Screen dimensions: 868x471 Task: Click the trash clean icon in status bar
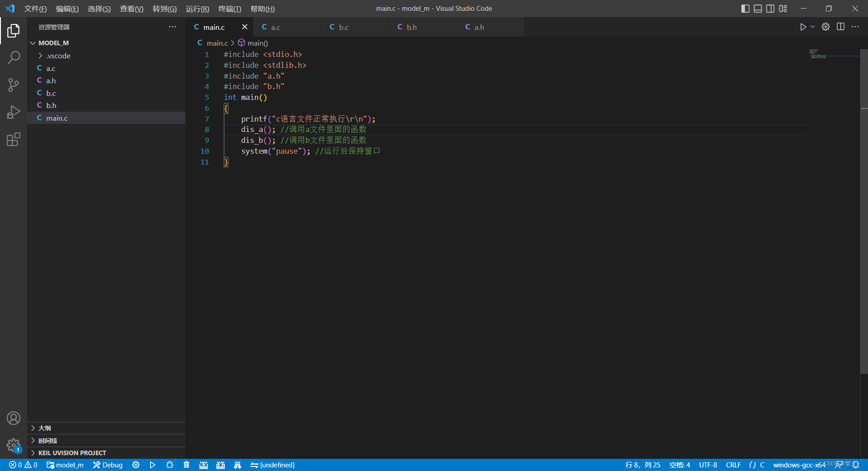(186, 465)
